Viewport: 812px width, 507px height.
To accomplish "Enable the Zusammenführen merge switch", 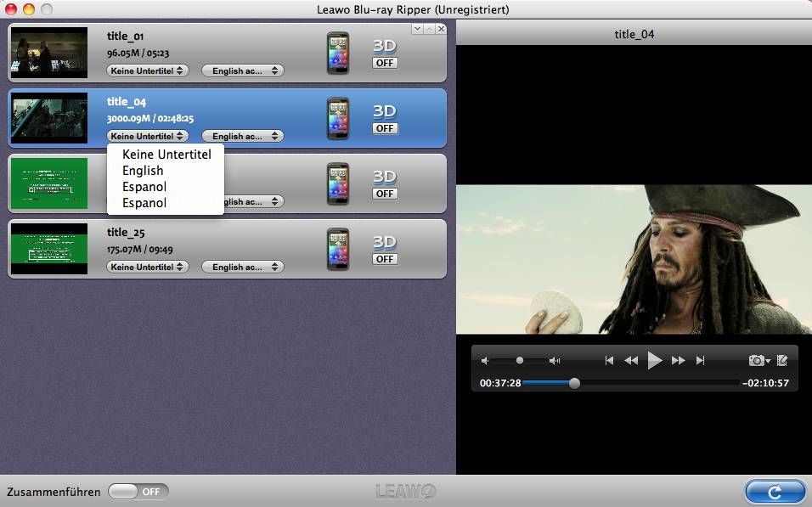I will click(138, 492).
